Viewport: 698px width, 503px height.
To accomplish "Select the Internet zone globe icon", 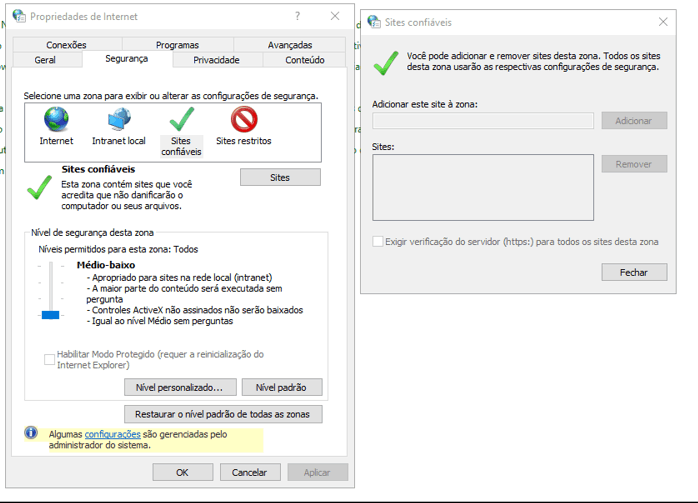I will click(x=56, y=119).
